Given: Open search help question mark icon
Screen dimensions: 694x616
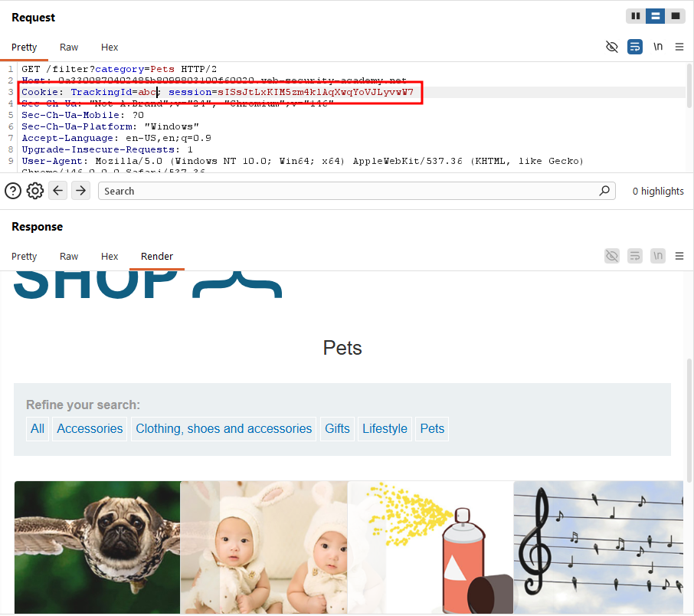Looking at the screenshot, I should coord(13,191).
